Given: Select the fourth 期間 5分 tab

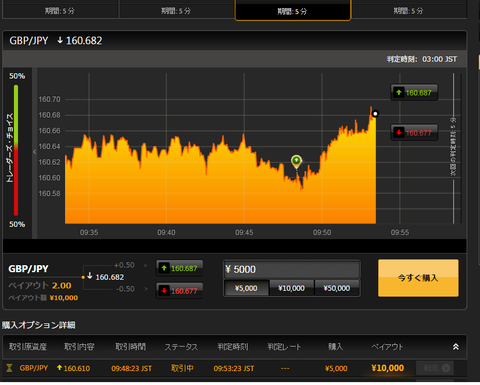Looking at the screenshot, I should click(409, 10).
